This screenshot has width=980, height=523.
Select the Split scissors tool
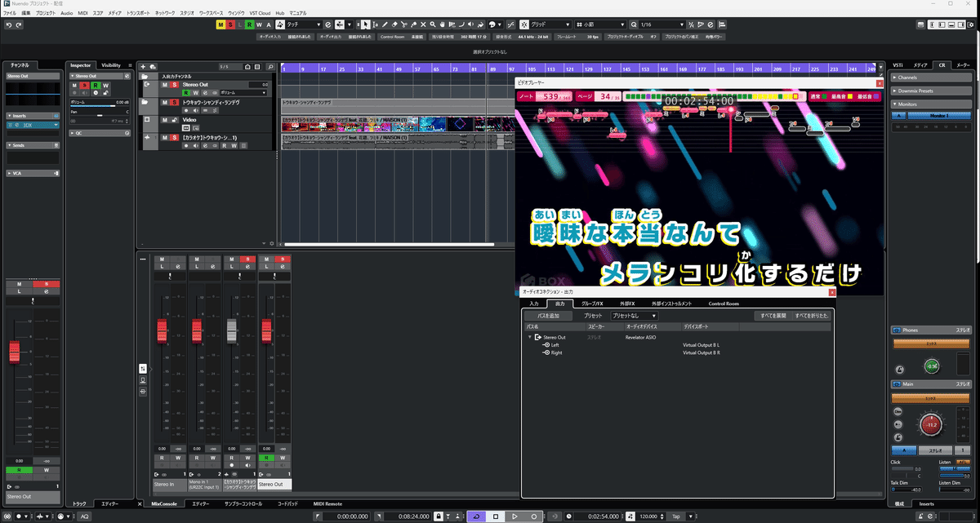coord(404,25)
